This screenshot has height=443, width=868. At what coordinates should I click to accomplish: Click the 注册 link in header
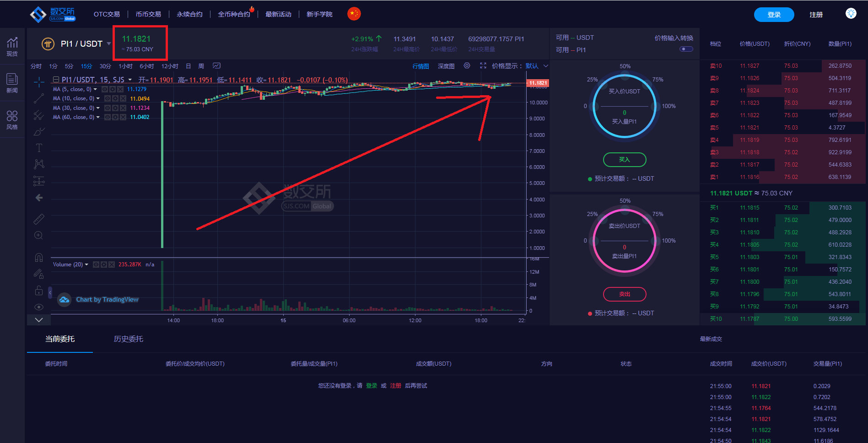pyautogui.click(x=816, y=15)
